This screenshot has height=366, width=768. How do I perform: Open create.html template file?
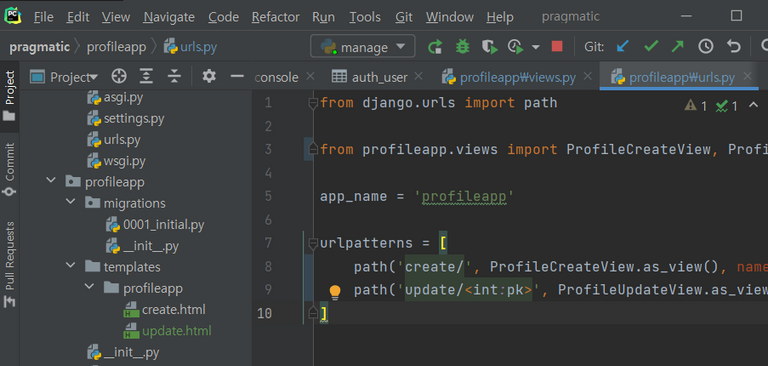165,310
